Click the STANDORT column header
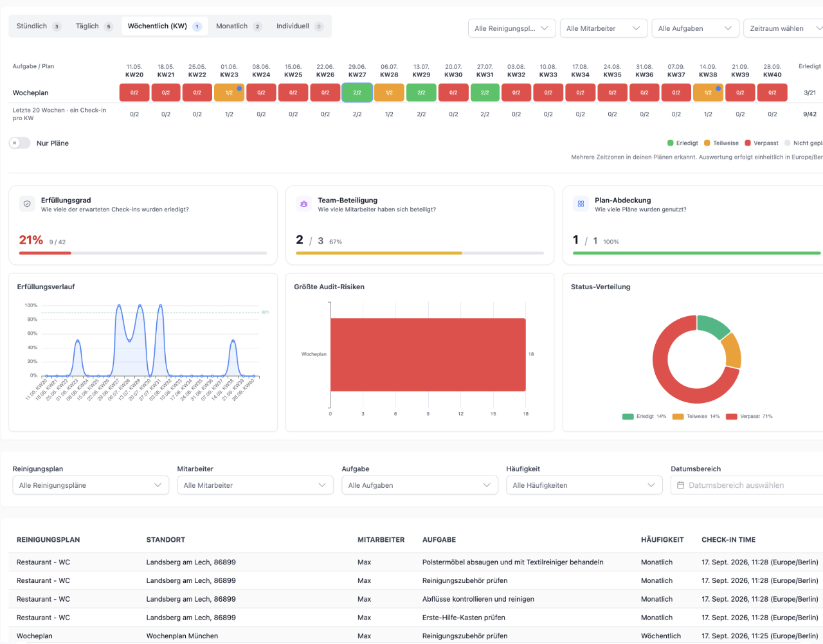Screen dimensions: 823x644 166,540
